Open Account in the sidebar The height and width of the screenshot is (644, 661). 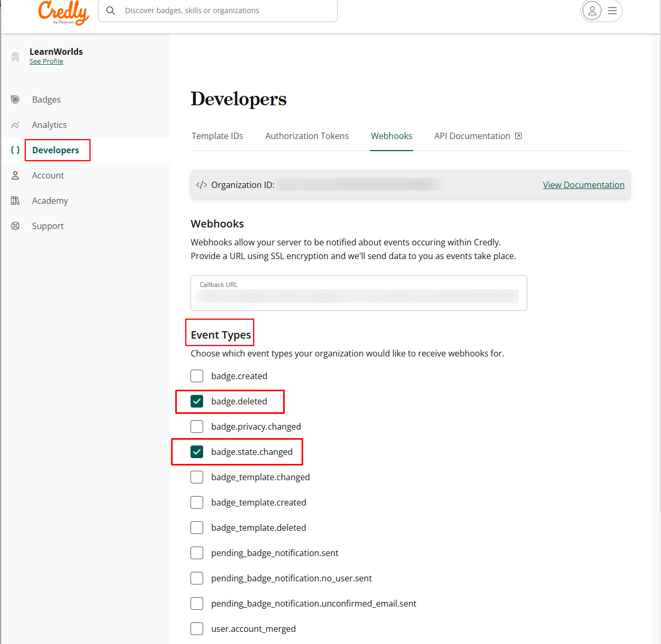pos(48,175)
